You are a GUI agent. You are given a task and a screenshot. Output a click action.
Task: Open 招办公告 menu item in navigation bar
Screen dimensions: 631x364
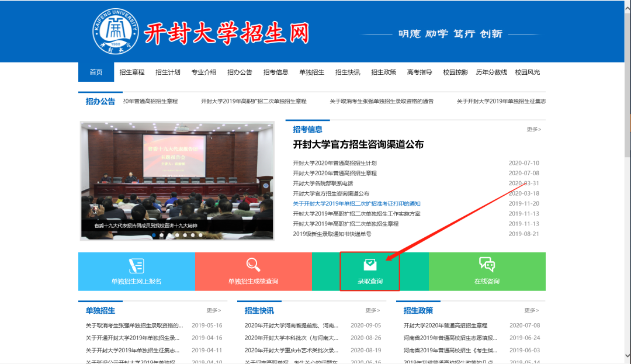pyautogui.click(x=240, y=72)
